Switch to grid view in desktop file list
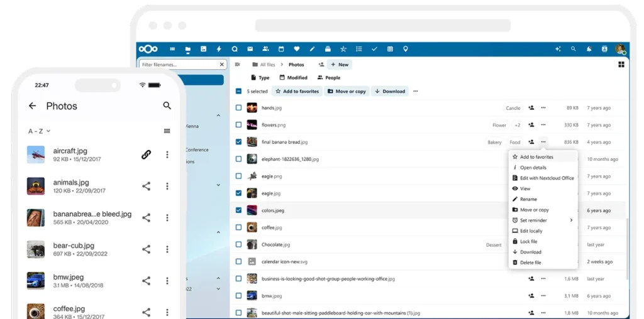Screen dimensions: 644x319 pos(621,65)
